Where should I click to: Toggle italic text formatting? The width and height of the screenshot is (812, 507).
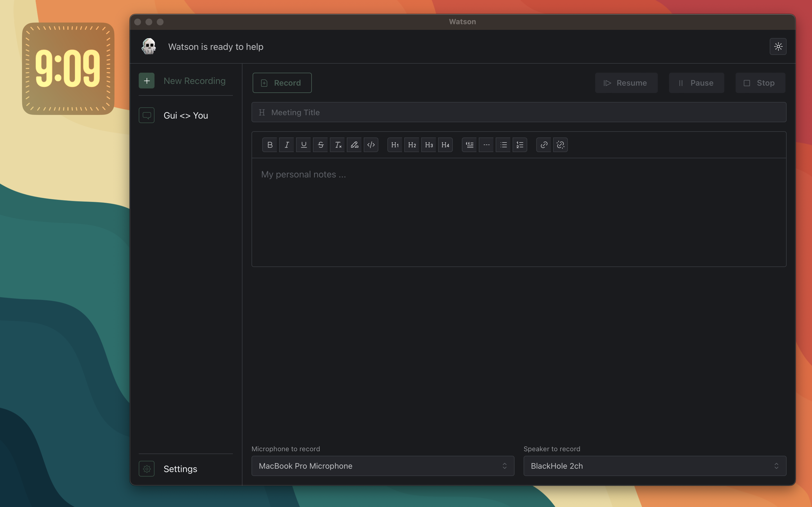286,145
